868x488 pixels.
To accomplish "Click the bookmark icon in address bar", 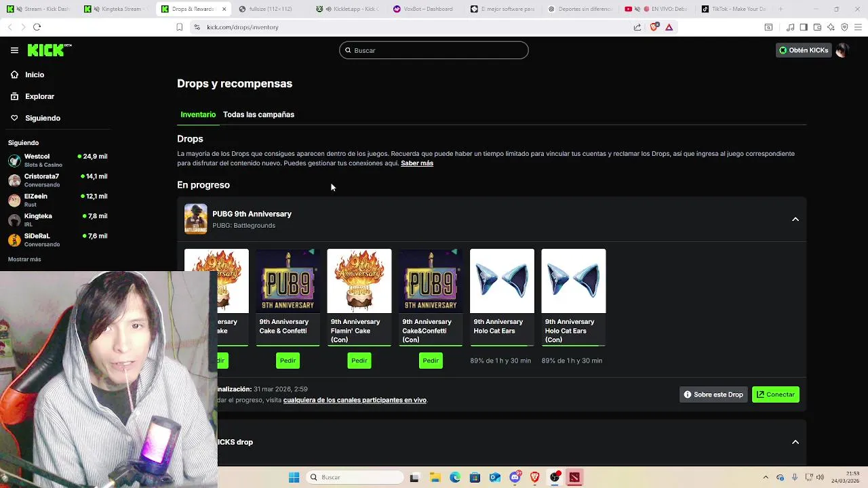I will point(179,27).
